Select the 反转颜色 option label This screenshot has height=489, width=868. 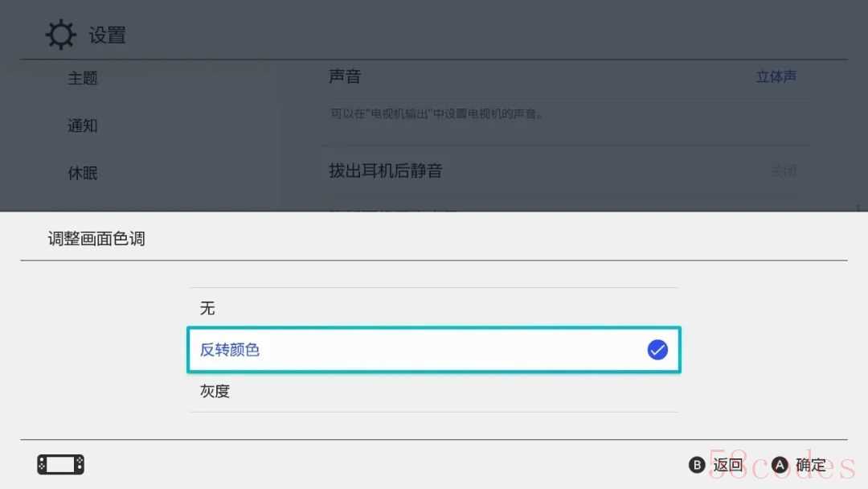tap(229, 350)
